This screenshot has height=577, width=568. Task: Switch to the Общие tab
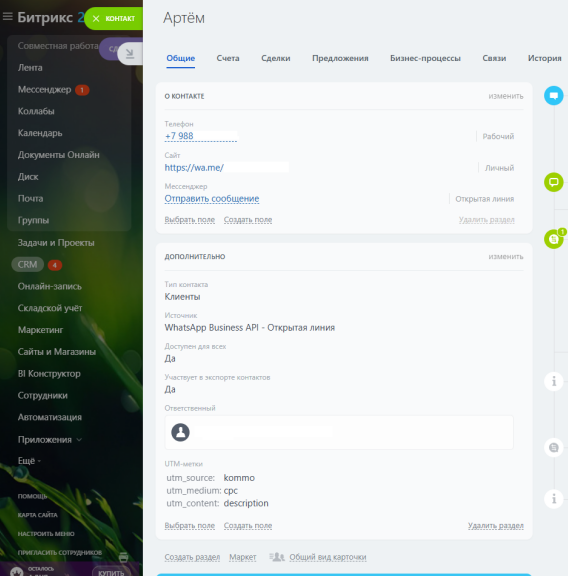point(181,58)
